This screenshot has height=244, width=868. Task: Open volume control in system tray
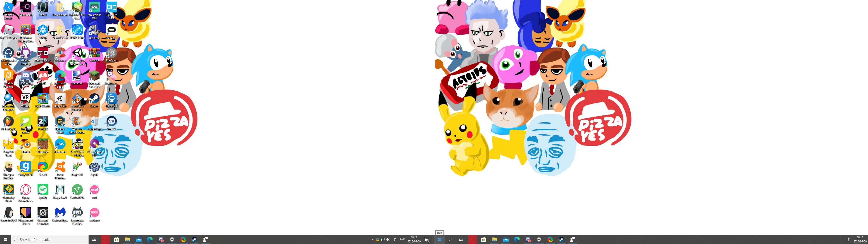388,240
